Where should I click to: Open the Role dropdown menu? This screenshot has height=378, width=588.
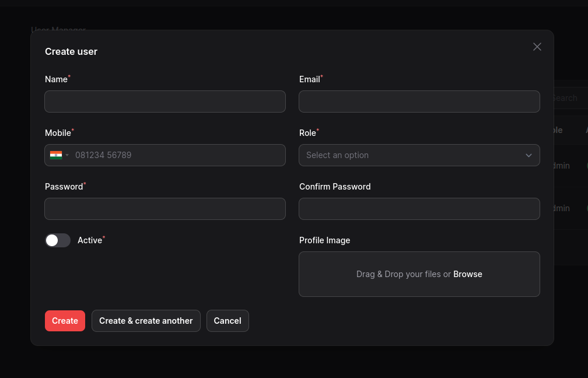(x=419, y=155)
